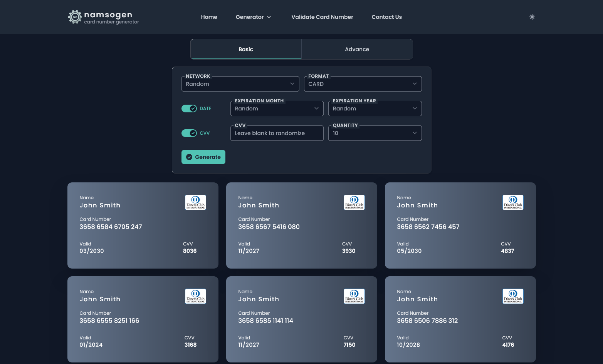This screenshot has height=364, width=603.
Task: Click the namsogen gear logo
Action: pos(74,17)
